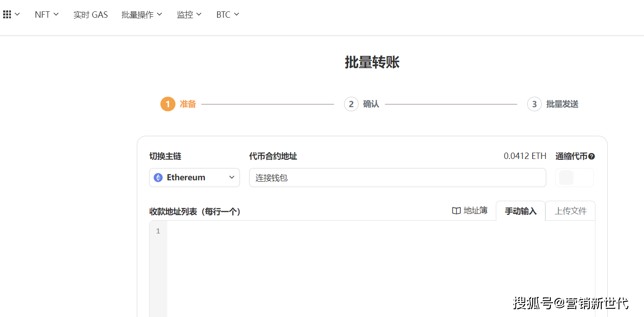Expand the NFT menu
This screenshot has width=644, height=317.
pos(47,15)
